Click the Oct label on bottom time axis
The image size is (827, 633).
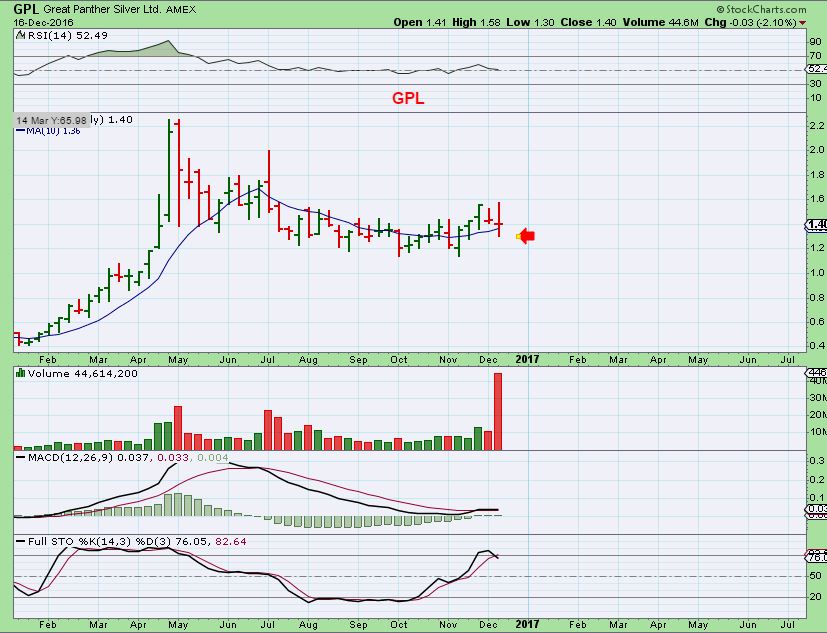click(399, 625)
